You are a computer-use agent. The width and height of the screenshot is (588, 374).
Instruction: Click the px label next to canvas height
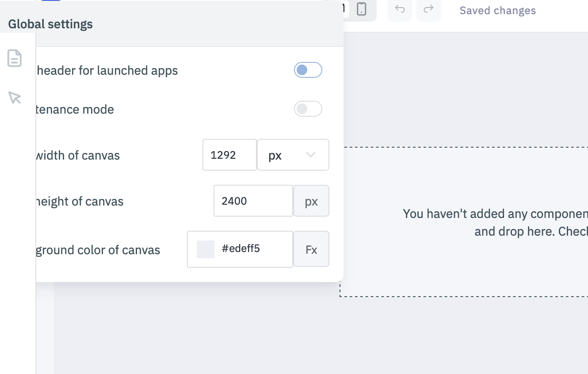pos(311,201)
